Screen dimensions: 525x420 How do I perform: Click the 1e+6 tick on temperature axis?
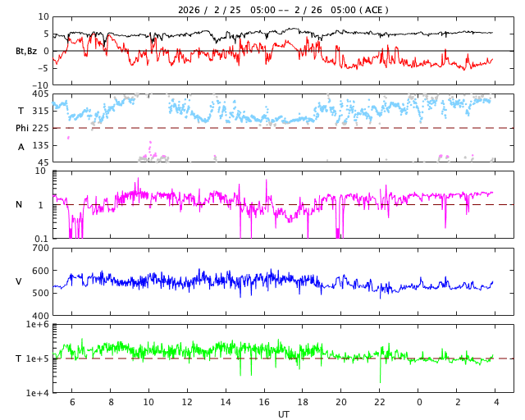click(x=37, y=326)
